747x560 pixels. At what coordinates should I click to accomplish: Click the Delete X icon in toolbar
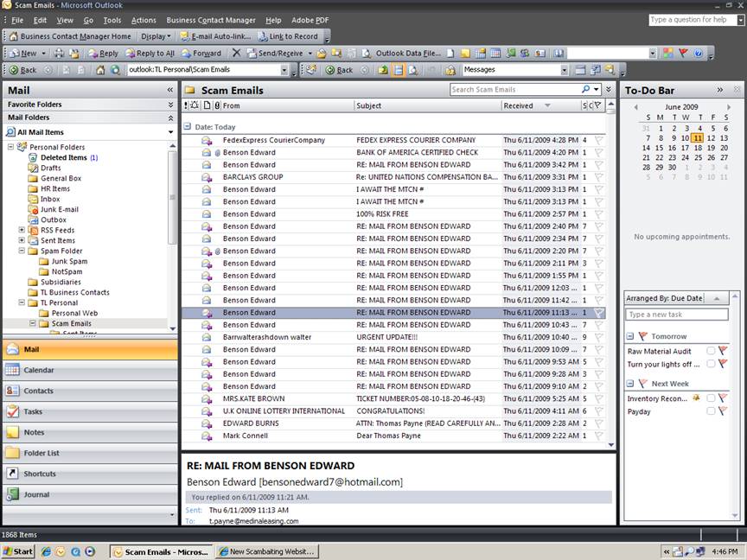point(236,54)
